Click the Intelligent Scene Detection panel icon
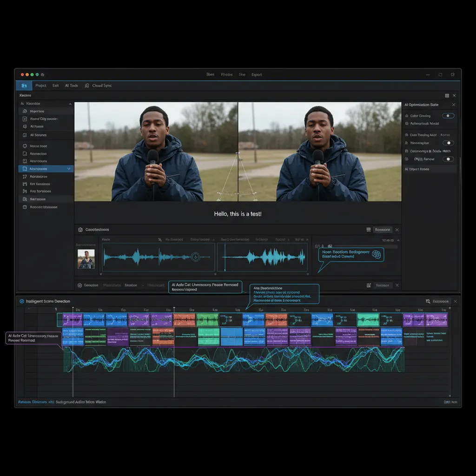 [21, 301]
